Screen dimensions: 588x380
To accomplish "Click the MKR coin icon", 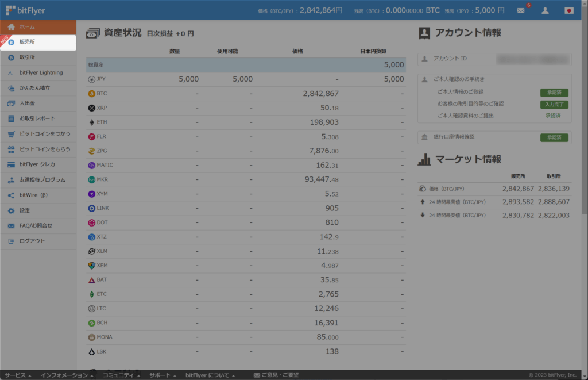I will pyautogui.click(x=91, y=179).
